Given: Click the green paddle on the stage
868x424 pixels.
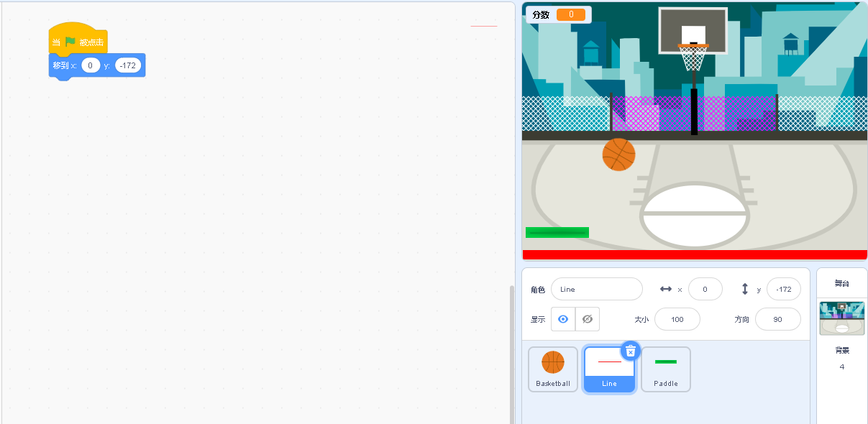Looking at the screenshot, I should pos(557,232).
